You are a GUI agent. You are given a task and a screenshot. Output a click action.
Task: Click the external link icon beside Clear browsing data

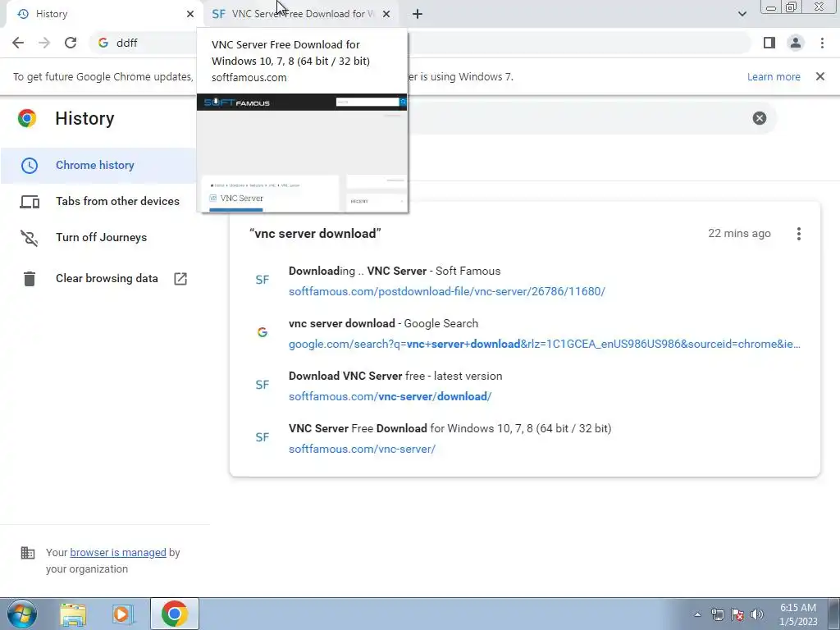click(180, 279)
